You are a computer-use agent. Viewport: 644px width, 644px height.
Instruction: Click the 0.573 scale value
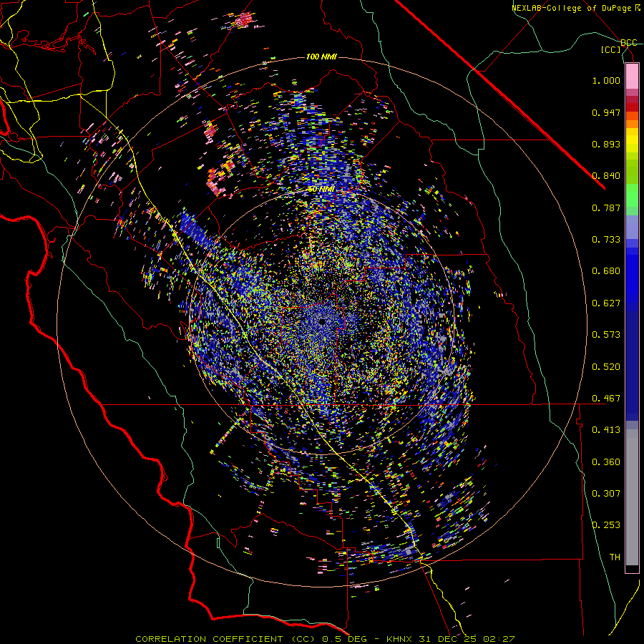pos(606,335)
